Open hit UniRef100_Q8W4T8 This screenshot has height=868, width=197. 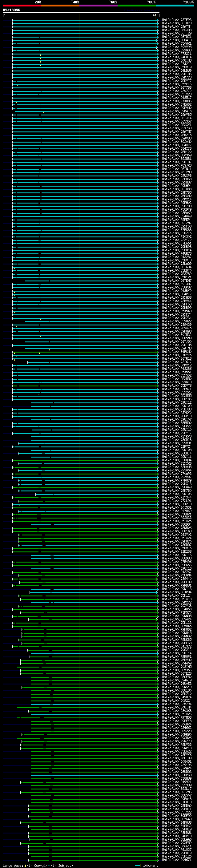coord(177,40)
